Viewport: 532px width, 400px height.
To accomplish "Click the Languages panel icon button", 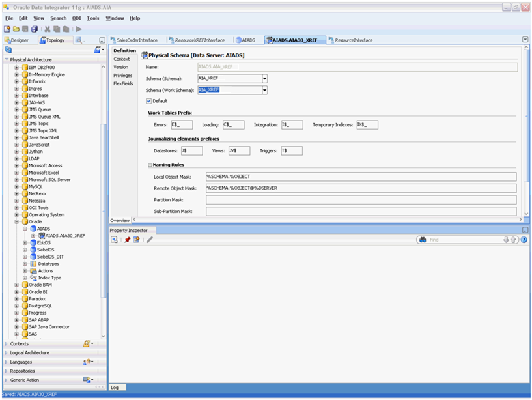I will coord(88,362).
